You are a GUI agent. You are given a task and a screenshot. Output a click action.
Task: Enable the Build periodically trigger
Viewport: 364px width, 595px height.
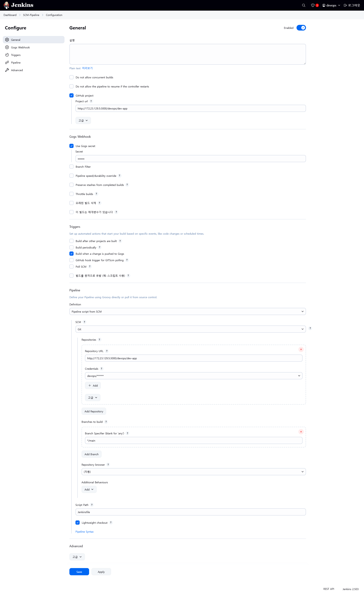pyautogui.click(x=71, y=248)
